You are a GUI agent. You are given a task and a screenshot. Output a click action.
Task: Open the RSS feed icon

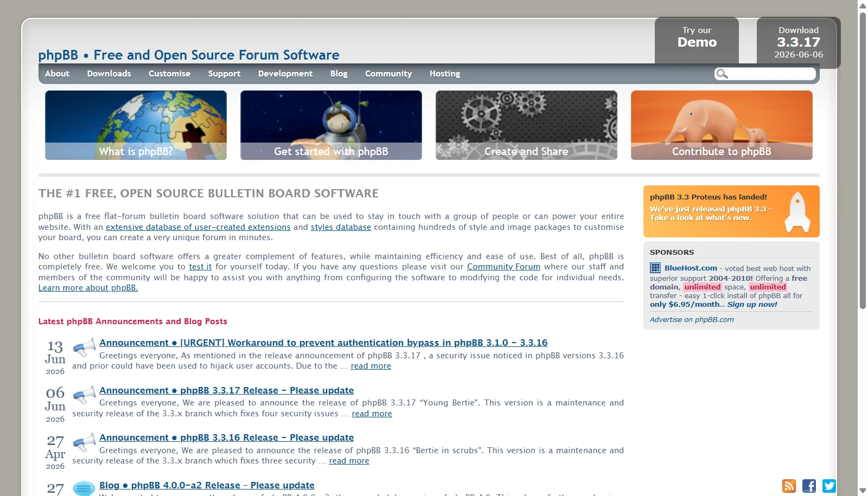pos(789,486)
